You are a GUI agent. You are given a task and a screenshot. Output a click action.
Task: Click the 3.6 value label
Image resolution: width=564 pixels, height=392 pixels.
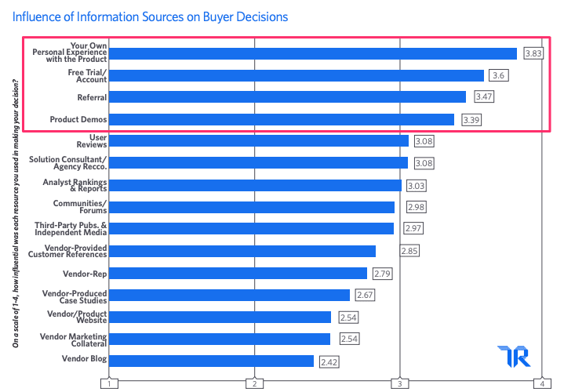point(498,75)
